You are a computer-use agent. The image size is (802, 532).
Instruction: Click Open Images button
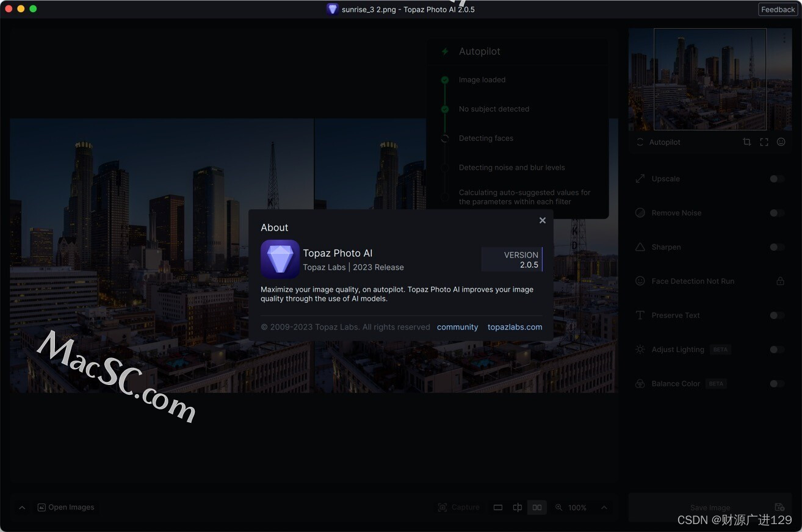pos(66,508)
